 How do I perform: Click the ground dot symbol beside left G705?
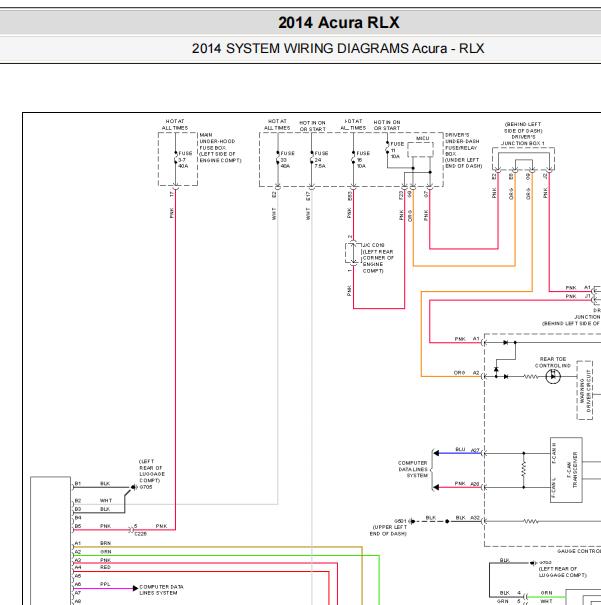click(x=133, y=487)
